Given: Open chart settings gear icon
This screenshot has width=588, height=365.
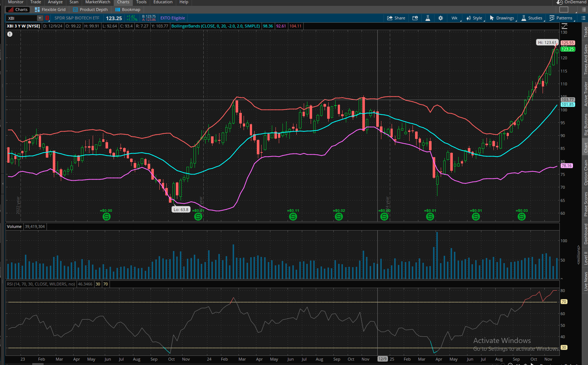Looking at the screenshot, I should [x=440, y=18].
